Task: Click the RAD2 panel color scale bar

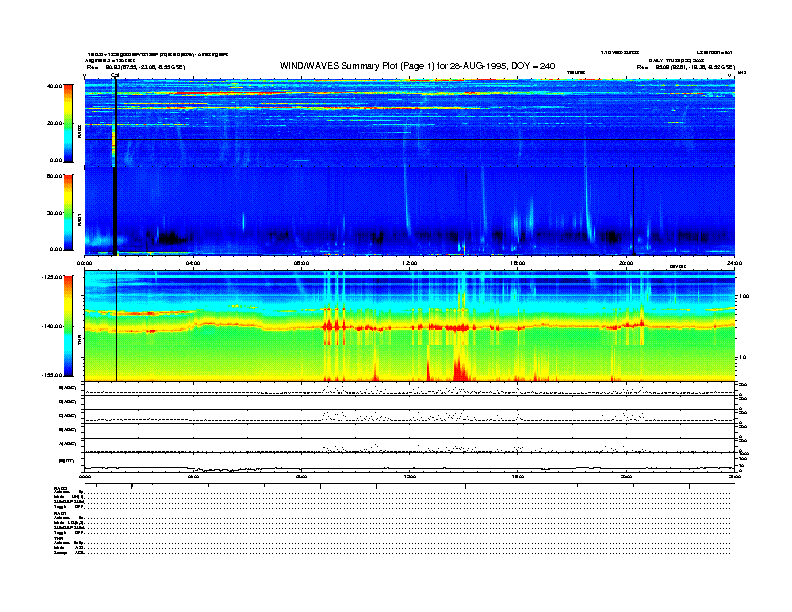Action: (68, 123)
